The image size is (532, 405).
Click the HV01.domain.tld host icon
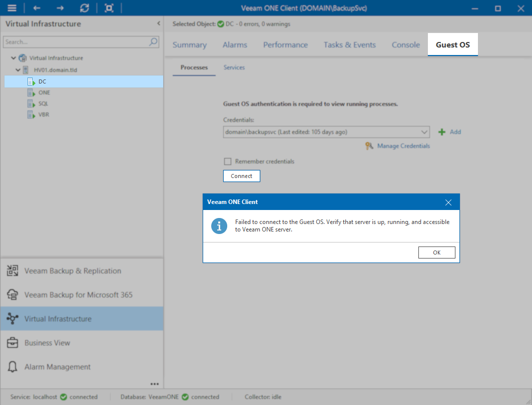click(26, 70)
